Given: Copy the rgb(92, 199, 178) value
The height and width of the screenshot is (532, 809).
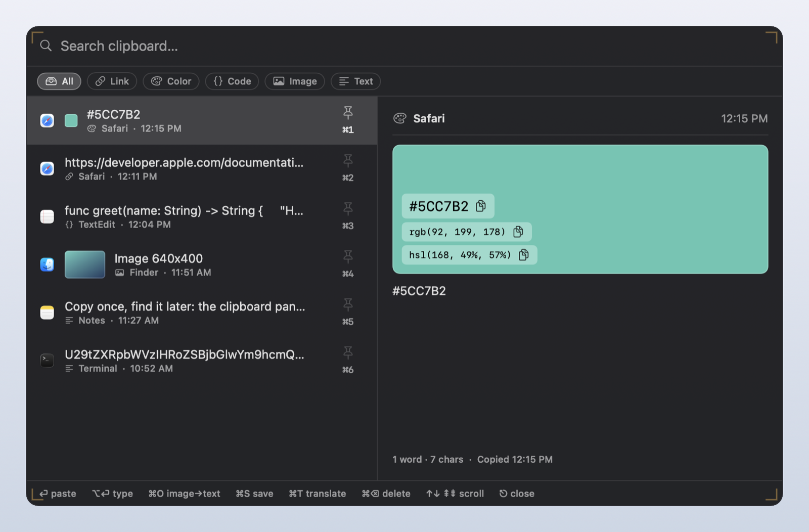Looking at the screenshot, I should (518, 232).
